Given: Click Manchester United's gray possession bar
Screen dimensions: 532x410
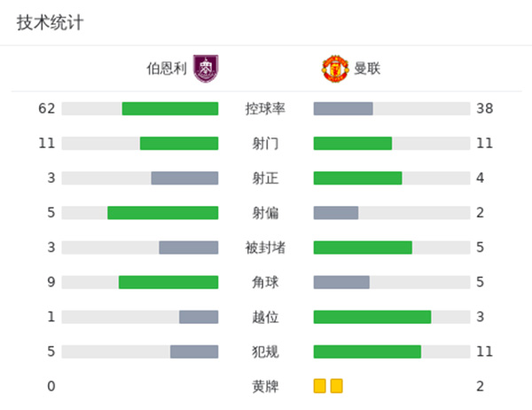Looking at the screenshot, I should point(343,108).
